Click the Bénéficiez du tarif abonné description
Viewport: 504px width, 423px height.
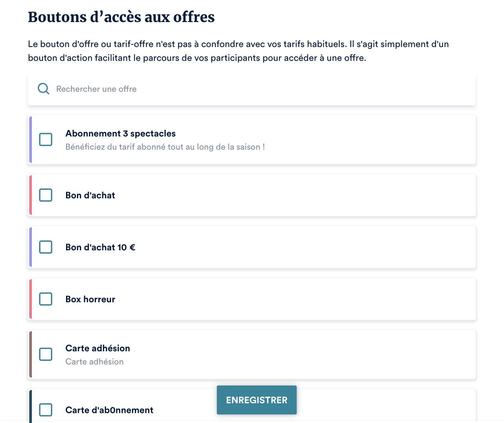pyautogui.click(x=165, y=147)
